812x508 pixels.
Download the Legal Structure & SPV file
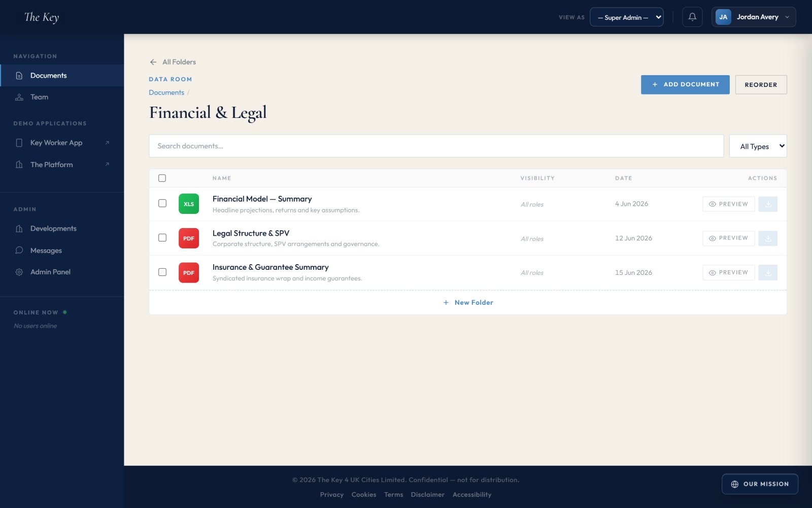click(x=768, y=238)
